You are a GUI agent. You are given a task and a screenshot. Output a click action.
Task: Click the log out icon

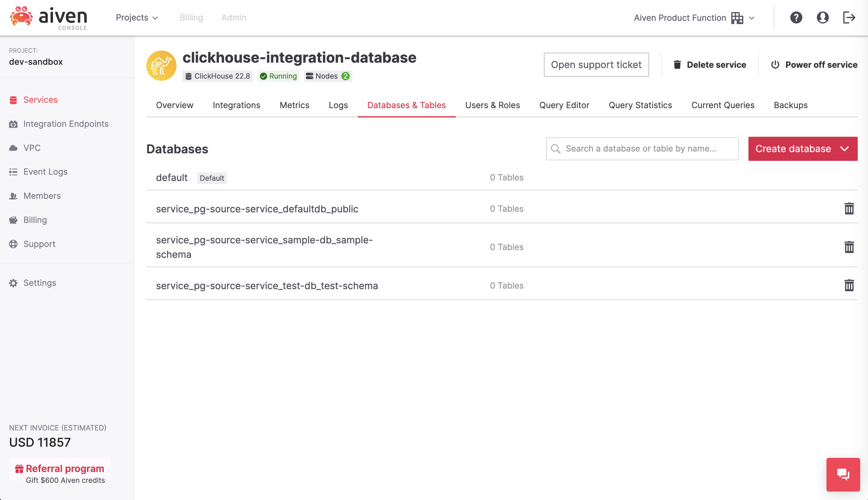tap(849, 17)
